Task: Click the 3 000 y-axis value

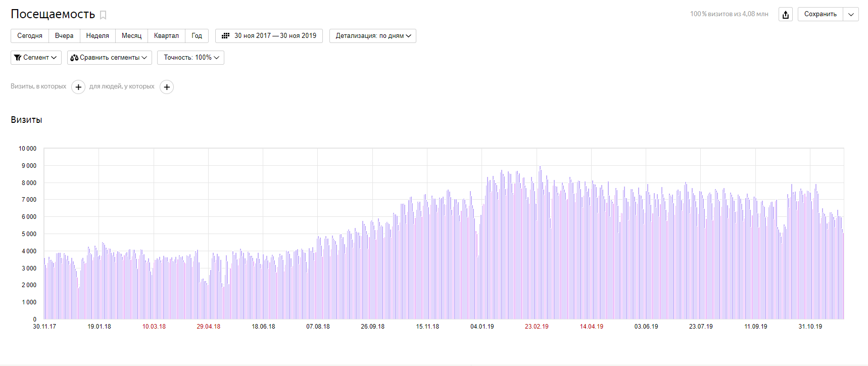Action: (29, 268)
